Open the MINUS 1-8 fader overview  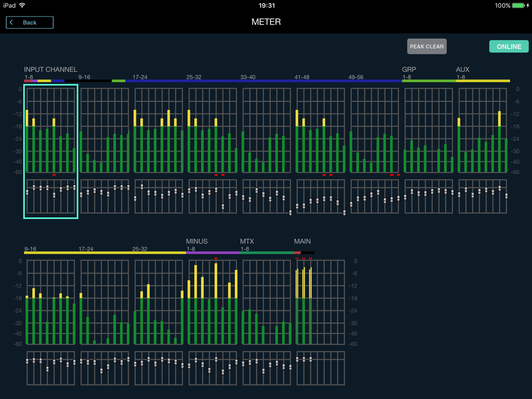point(213,368)
